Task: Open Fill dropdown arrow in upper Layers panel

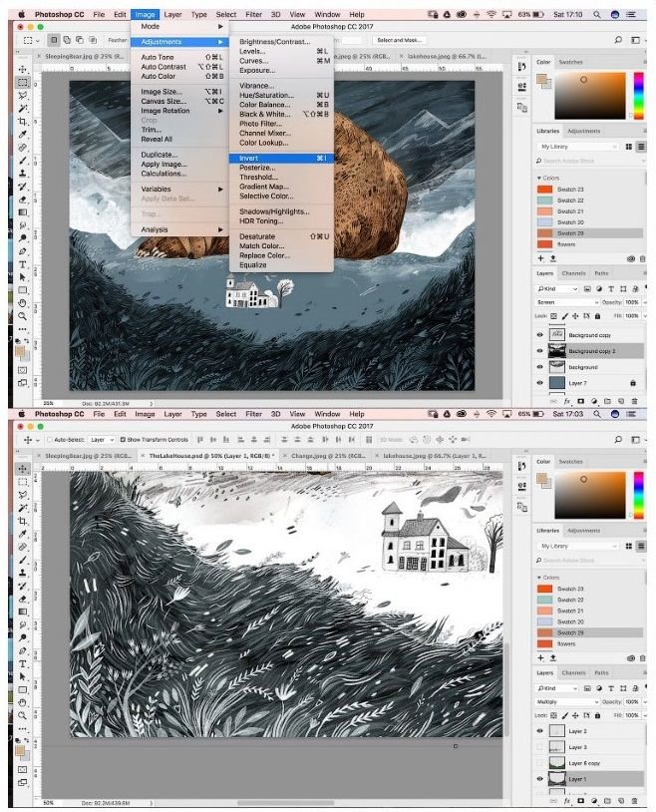Action: [x=645, y=315]
